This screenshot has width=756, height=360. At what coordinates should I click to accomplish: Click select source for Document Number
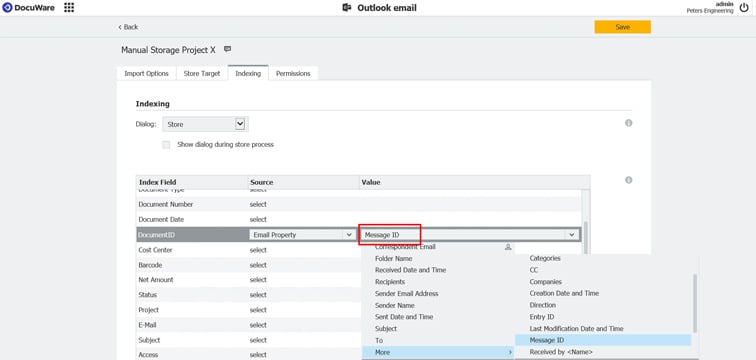click(x=258, y=204)
